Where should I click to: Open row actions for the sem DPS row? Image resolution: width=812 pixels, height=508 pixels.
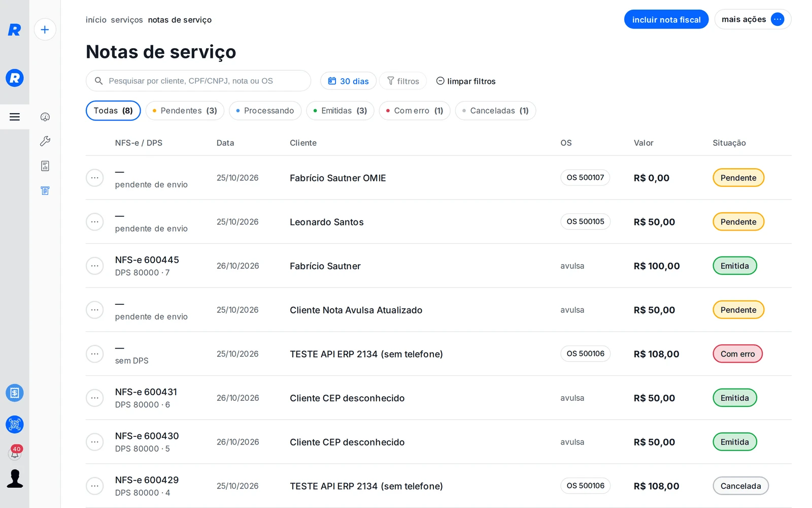(95, 354)
